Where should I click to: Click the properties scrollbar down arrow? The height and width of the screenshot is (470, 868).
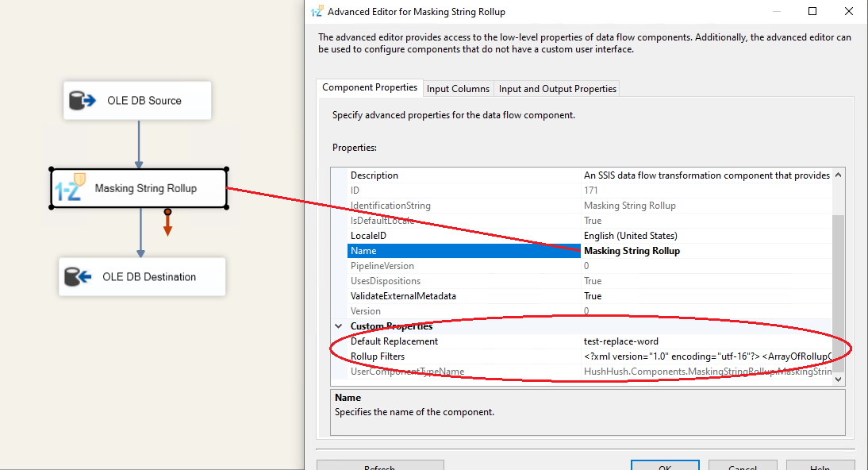(x=839, y=379)
